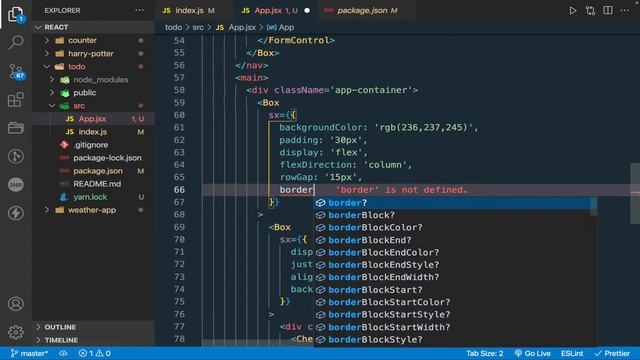The width and height of the screenshot is (640, 360).
Task: Run the code with the play icon
Action: (573, 11)
